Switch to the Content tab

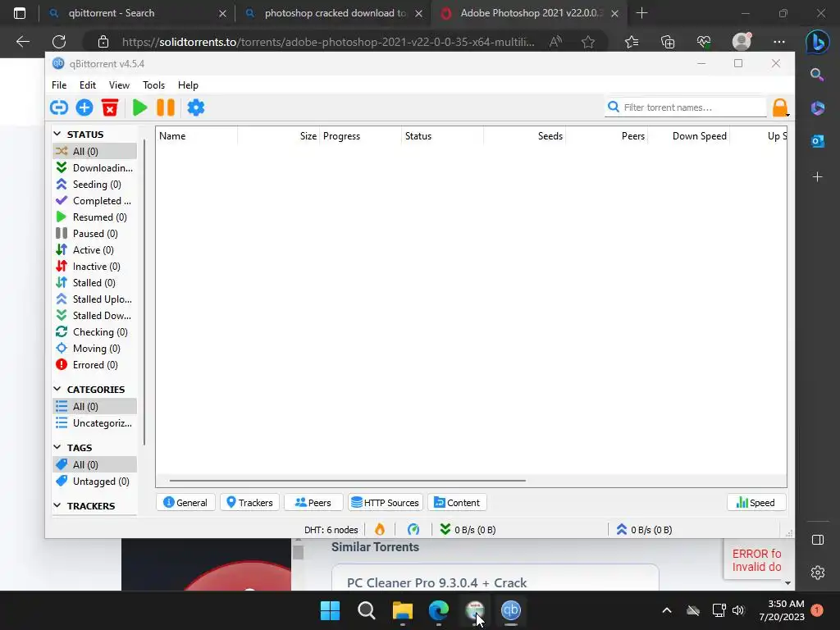click(x=457, y=503)
